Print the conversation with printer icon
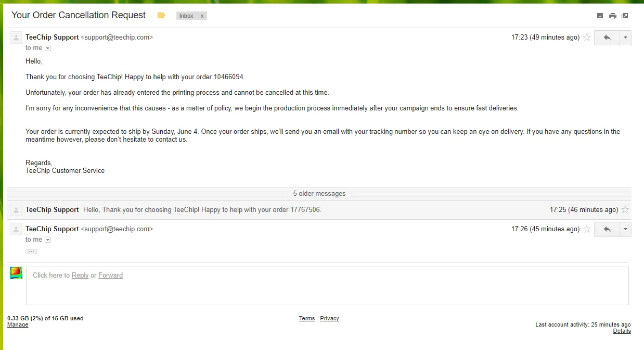644x350 pixels. pos(613,16)
